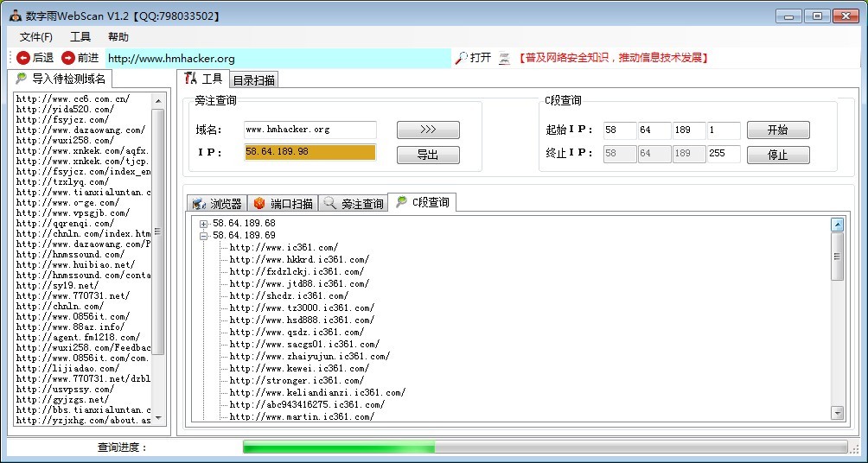The width and height of the screenshot is (868, 463).
Task: Select the 导入待检测域名 tab
Action: pos(61,79)
